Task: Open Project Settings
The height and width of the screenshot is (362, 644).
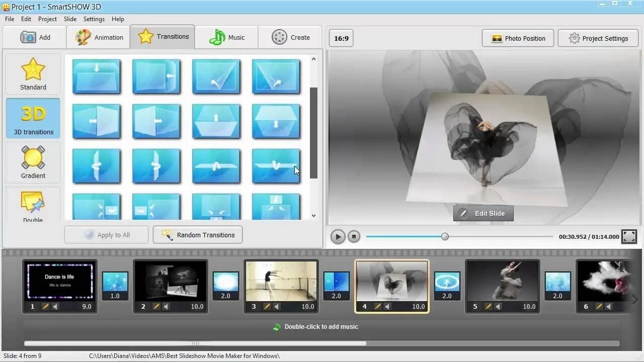Action: (598, 38)
